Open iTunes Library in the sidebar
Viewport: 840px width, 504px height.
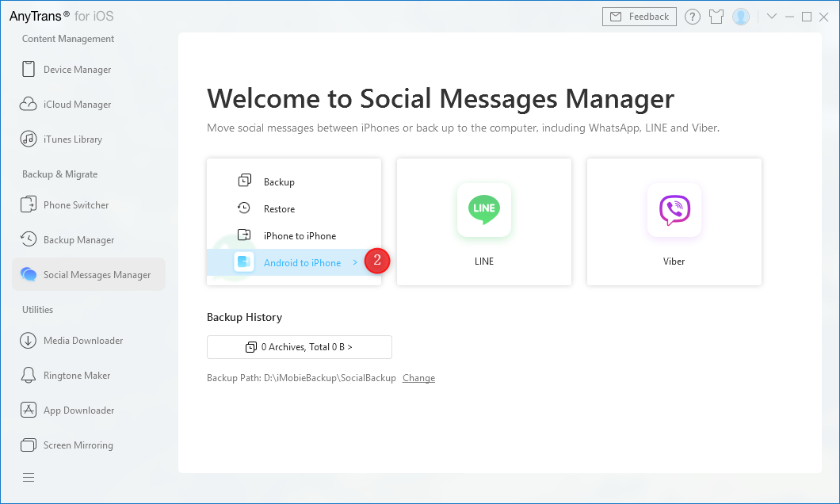tap(89, 139)
